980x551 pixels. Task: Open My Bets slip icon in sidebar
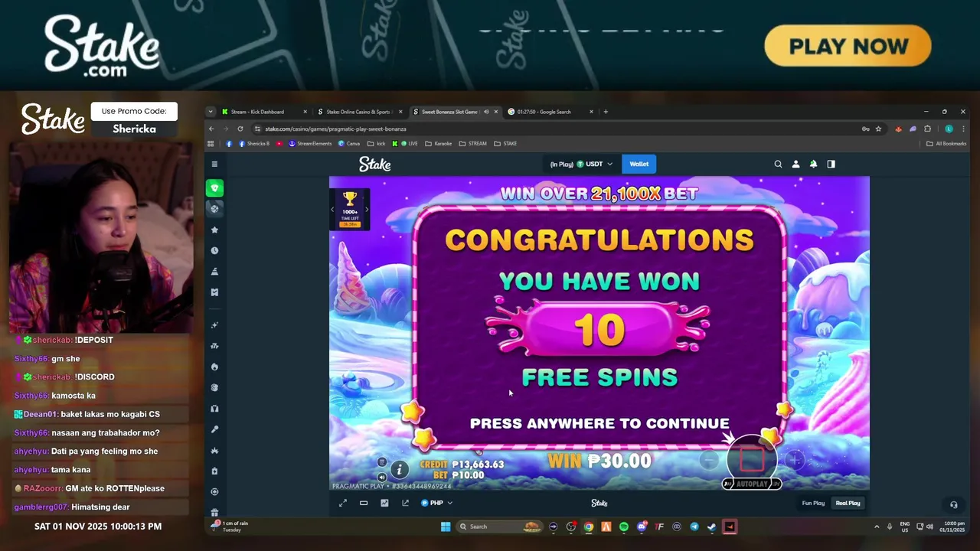click(x=215, y=292)
